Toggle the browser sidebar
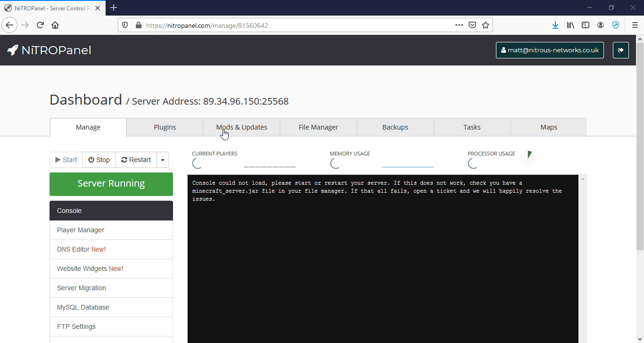 586,25
